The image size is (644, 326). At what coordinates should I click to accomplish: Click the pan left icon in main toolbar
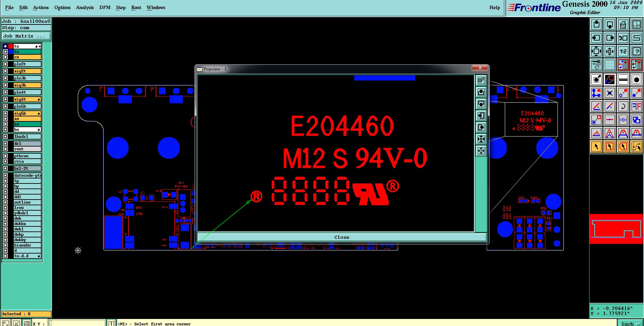click(596, 38)
